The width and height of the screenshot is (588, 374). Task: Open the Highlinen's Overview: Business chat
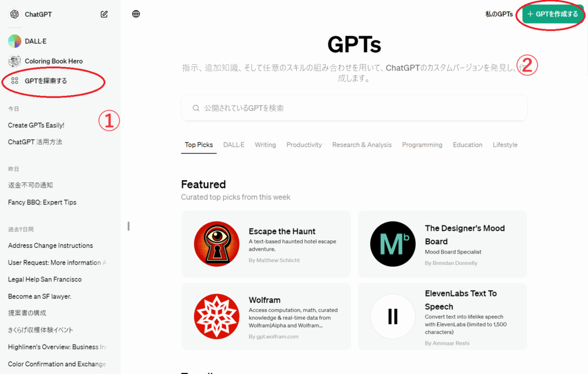pyautogui.click(x=57, y=346)
